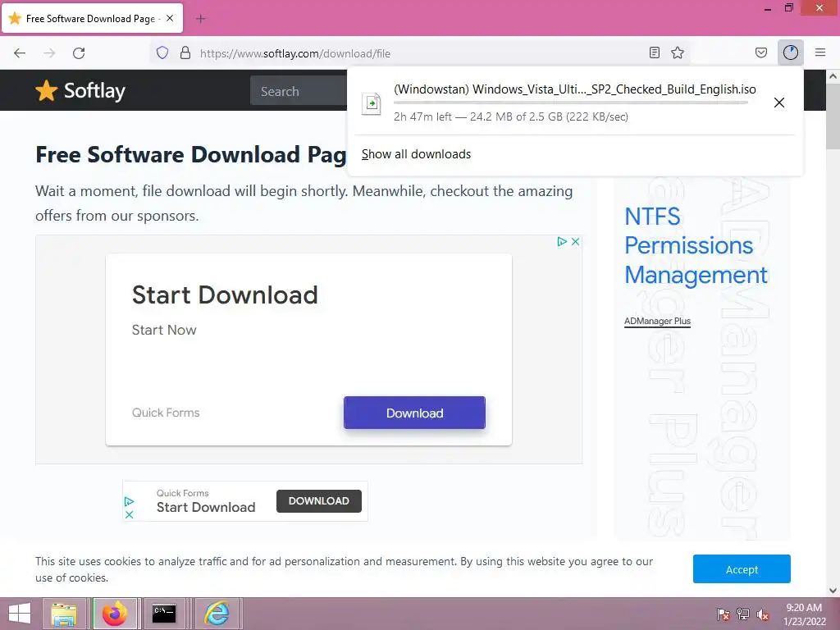Open the NTFS Permissions Management ad
Screen dimensions: 840x630
(696, 246)
